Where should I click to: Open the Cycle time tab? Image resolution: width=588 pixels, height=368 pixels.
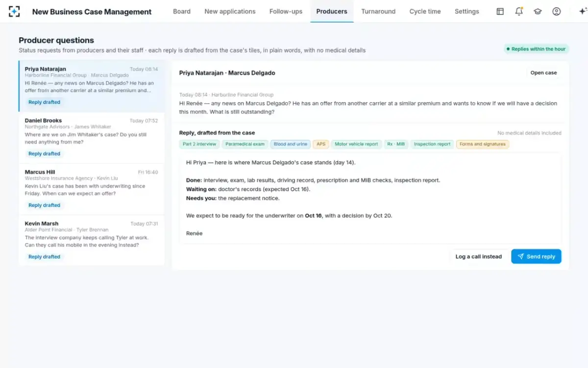click(x=425, y=11)
